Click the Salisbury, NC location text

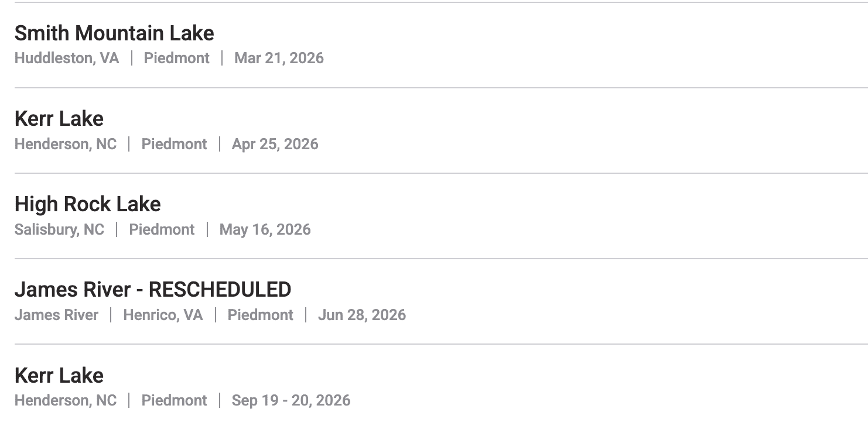(x=59, y=229)
